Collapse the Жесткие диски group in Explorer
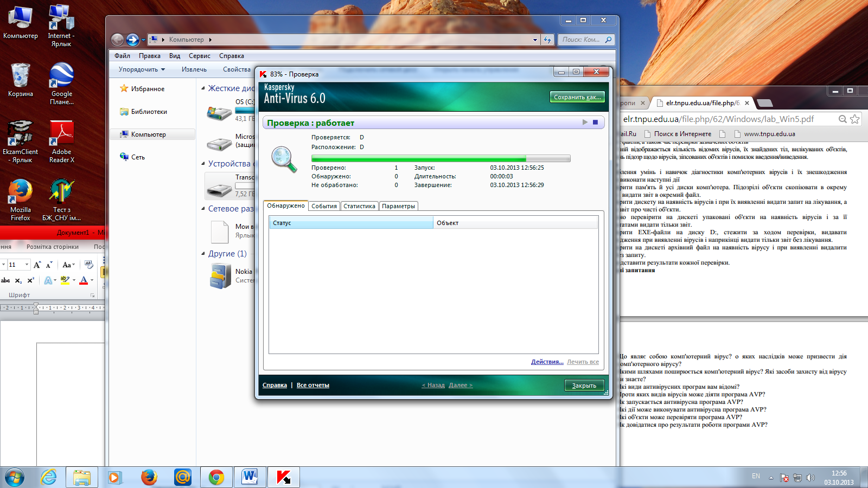868x488 pixels. (x=203, y=88)
